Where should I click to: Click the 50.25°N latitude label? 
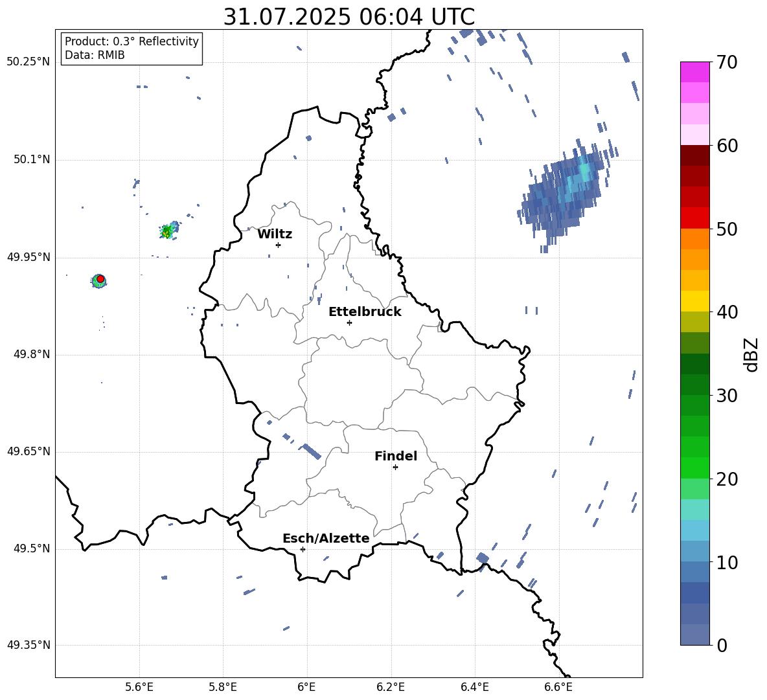click(29, 62)
